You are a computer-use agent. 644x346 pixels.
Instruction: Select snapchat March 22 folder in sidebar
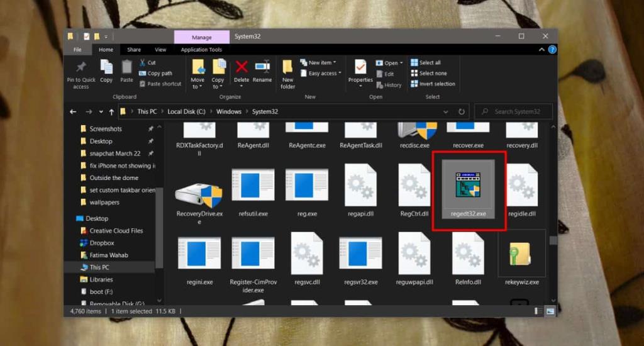pyautogui.click(x=115, y=153)
